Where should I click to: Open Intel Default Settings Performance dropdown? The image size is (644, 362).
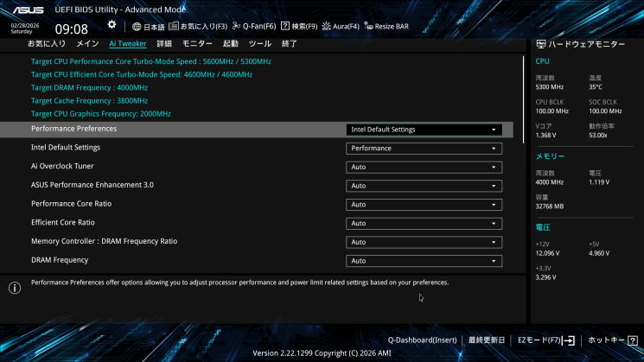pos(424,149)
